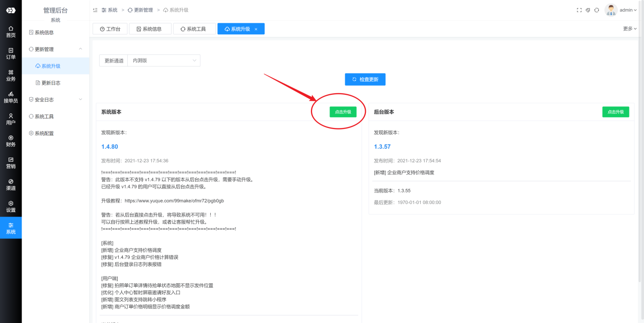The width and height of the screenshot is (644, 323).
Task: Collapse the sidebar using the fold icon
Action: click(95, 10)
